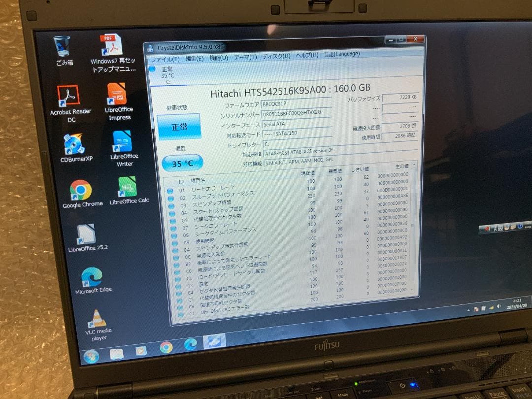The width and height of the screenshot is (532, 399).
Task: Open the ごみ箱 Recycle Bin
Action: (61, 44)
